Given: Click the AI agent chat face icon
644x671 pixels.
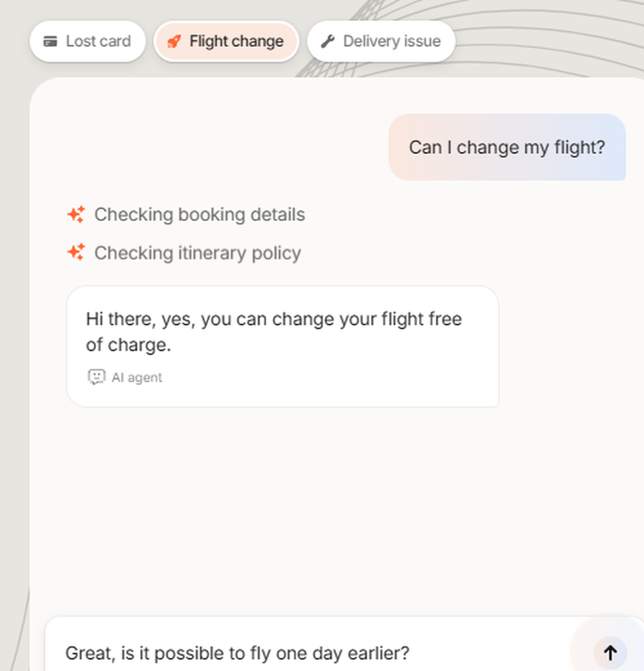Looking at the screenshot, I should [x=97, y=377].
